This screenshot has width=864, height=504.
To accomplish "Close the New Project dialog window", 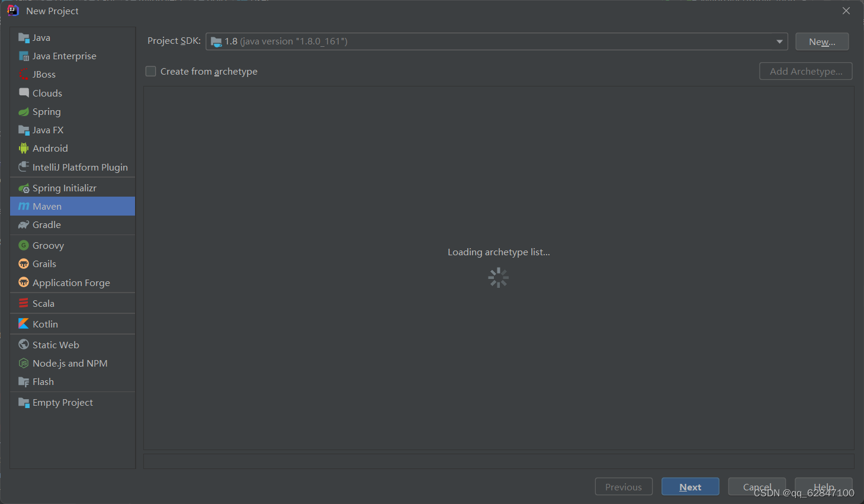I will [846, 11].
